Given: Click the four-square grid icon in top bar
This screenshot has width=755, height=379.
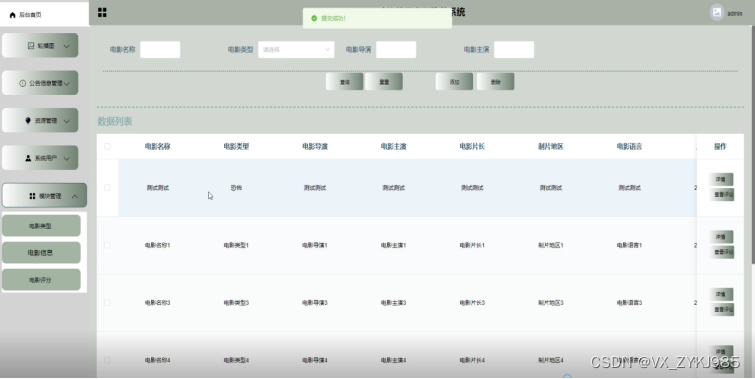Looking at the screenshot, I should click(102, 13).
